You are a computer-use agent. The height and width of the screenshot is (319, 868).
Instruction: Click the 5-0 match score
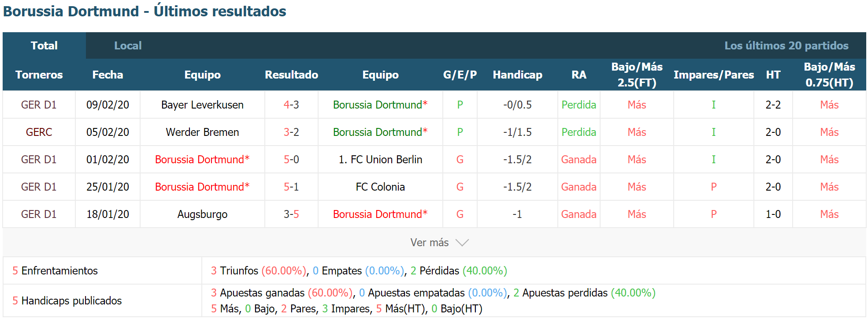coord(291,159)
